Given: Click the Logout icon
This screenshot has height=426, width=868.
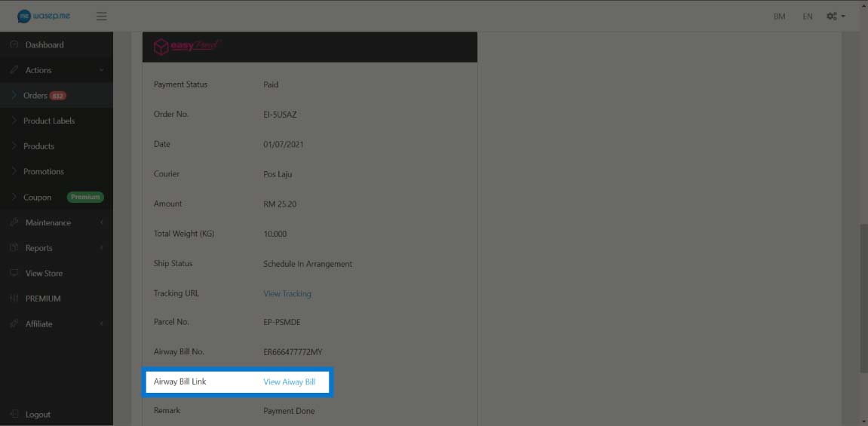Looking at the screenshot, I should 14,415.
